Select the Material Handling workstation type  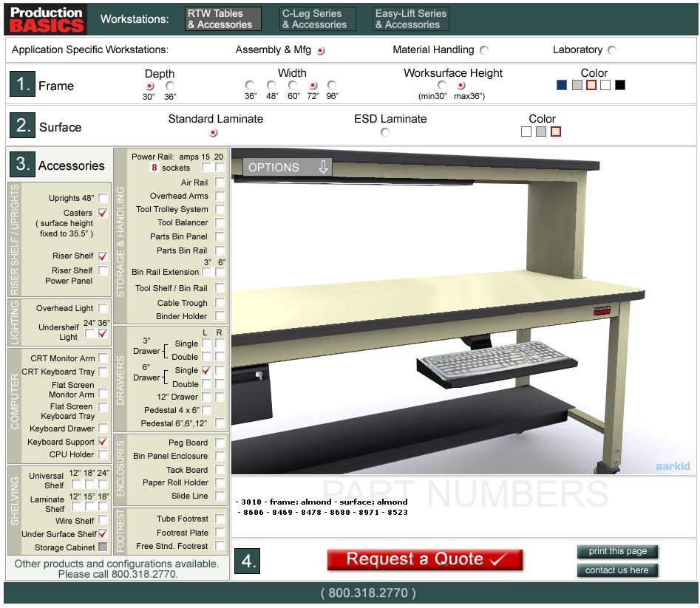click(484, 50)
